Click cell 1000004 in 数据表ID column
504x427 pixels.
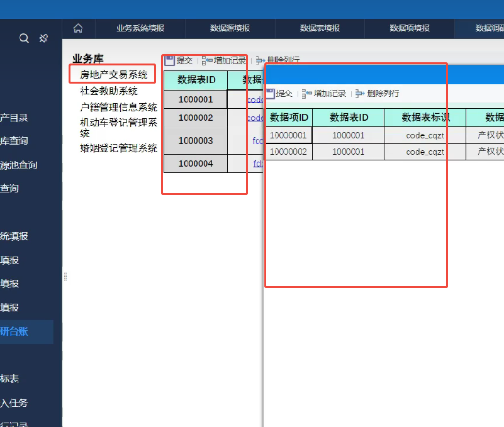pos(196,164)
